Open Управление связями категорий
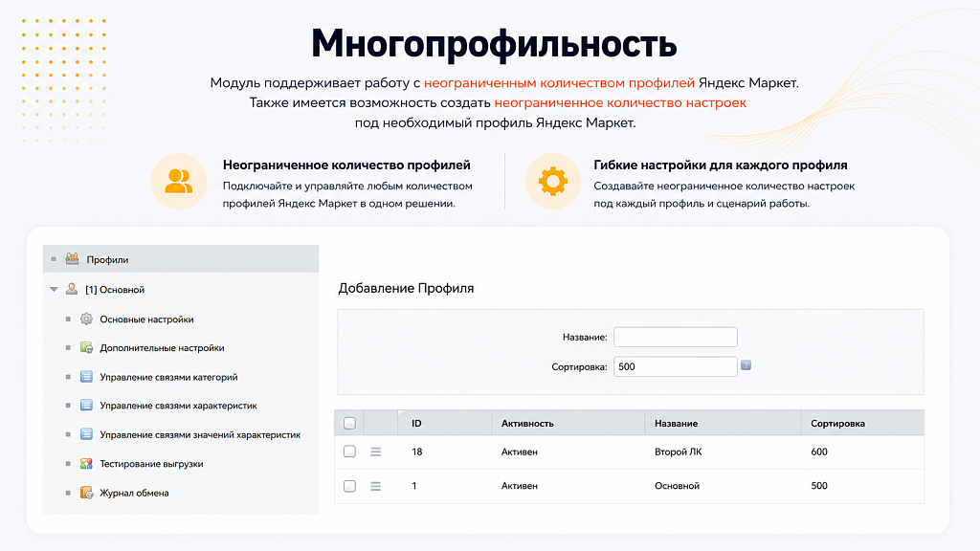The height and width of the screenshot is (551, 980). (168, 377)
